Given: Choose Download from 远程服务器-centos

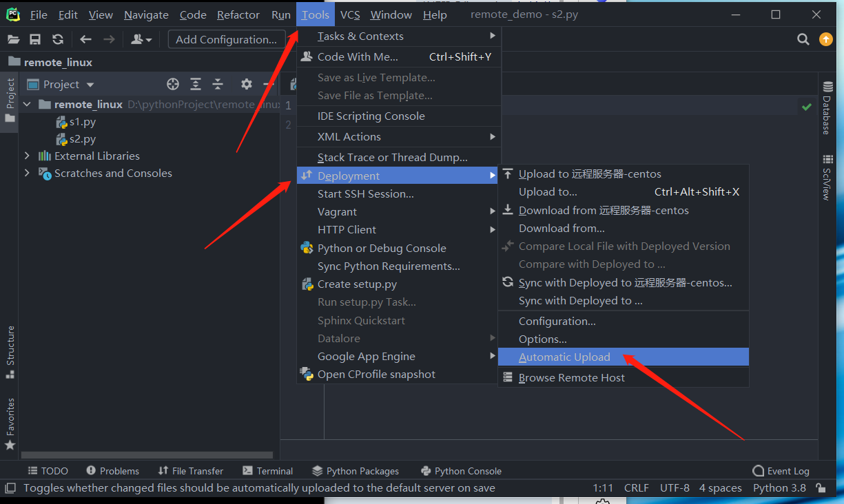Looking at the screenshot, I should pyautogui.click(x=623, y=210).
